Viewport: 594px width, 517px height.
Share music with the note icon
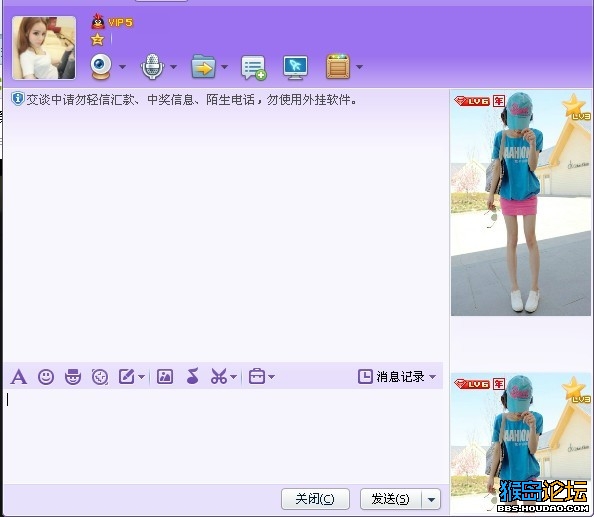point(192,376)
